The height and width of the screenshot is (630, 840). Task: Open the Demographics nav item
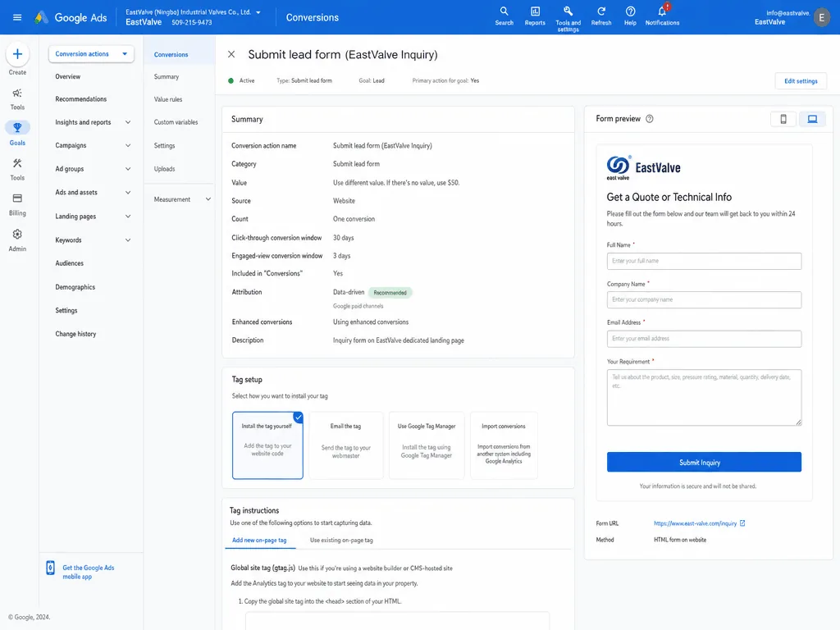[x=75, y=287]
